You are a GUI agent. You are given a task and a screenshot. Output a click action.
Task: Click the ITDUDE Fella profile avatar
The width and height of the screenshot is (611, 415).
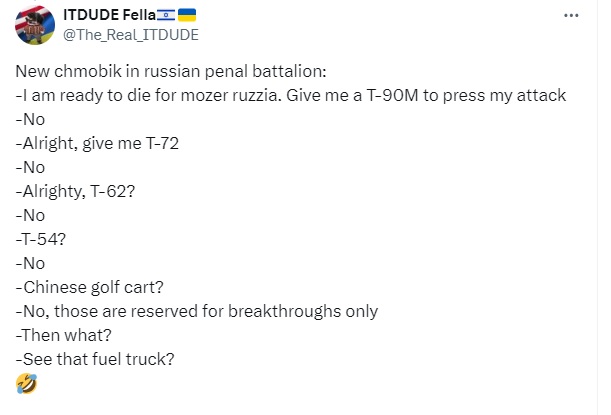click(35, 25)
